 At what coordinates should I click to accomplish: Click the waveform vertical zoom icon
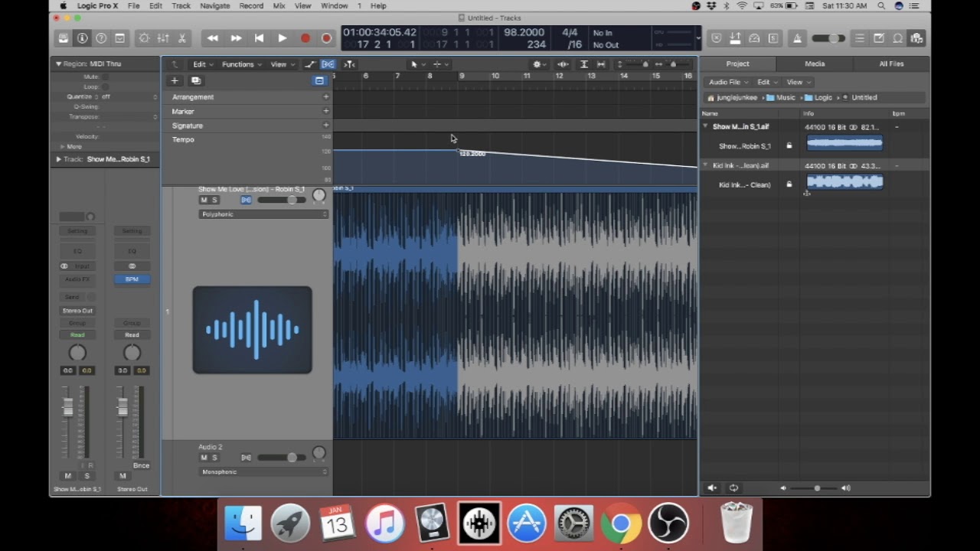(563, 64)
